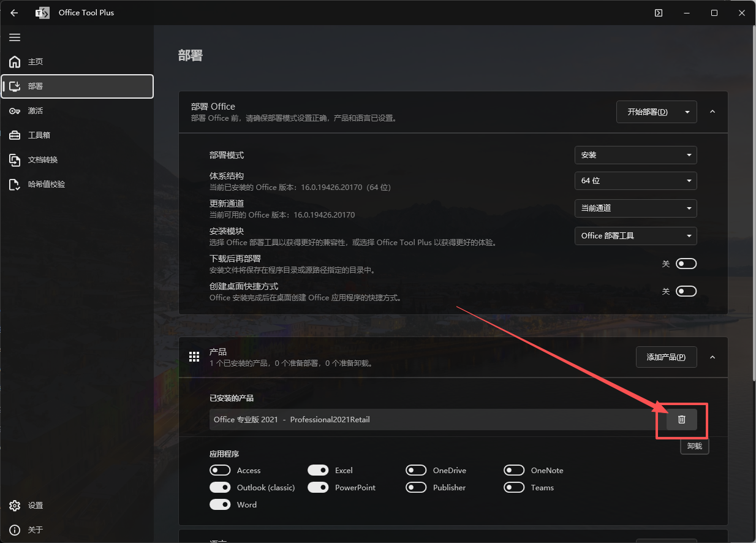The width and height of the screenshot is (756, 543).
Task: Click the back arrow icon
Action: click(x=15, y=13)
